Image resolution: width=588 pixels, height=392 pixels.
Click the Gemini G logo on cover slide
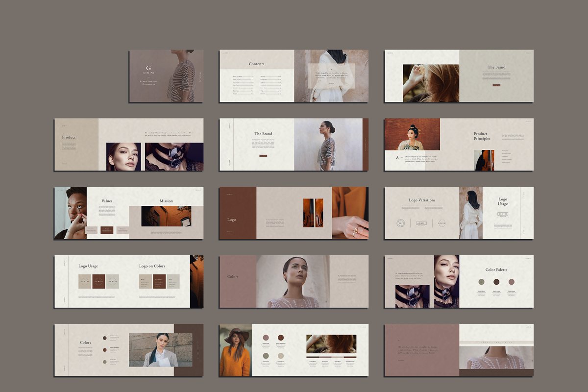click(x=148, y=68)
